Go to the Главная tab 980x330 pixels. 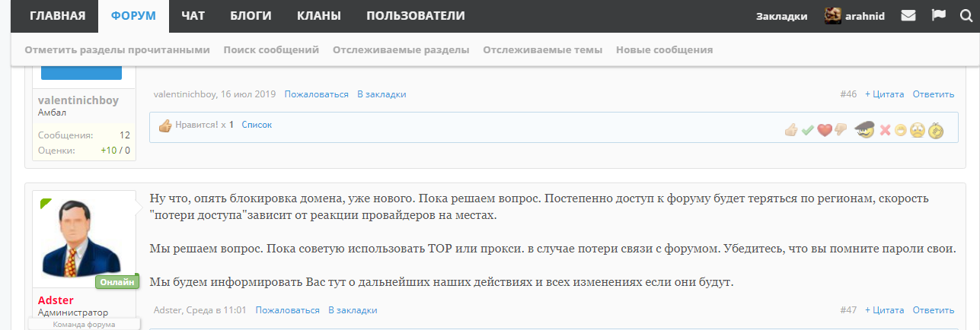[53, 16]
